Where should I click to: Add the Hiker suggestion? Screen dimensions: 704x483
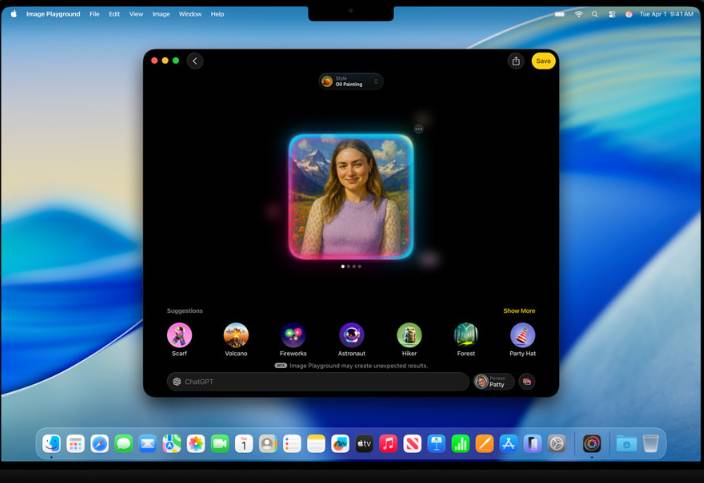[409, 340]
